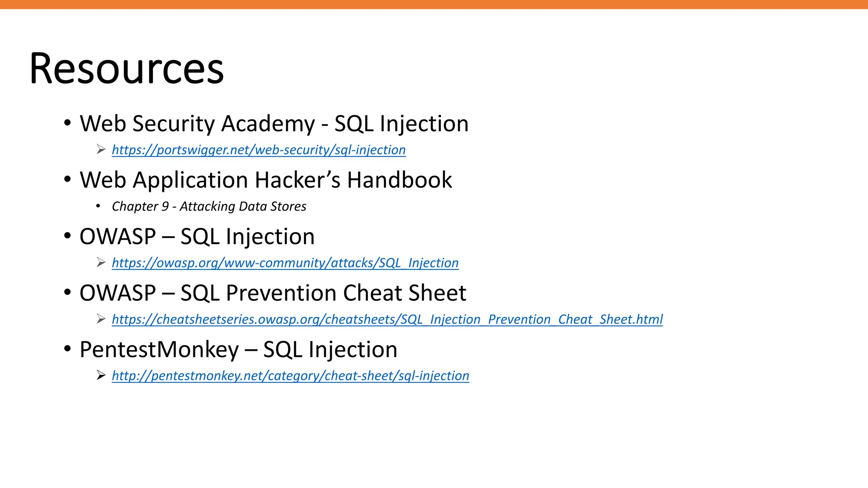The height and width of the screenshot is (488, 868).
Task: Select the Resources slide title
Action: pos(127,68)
